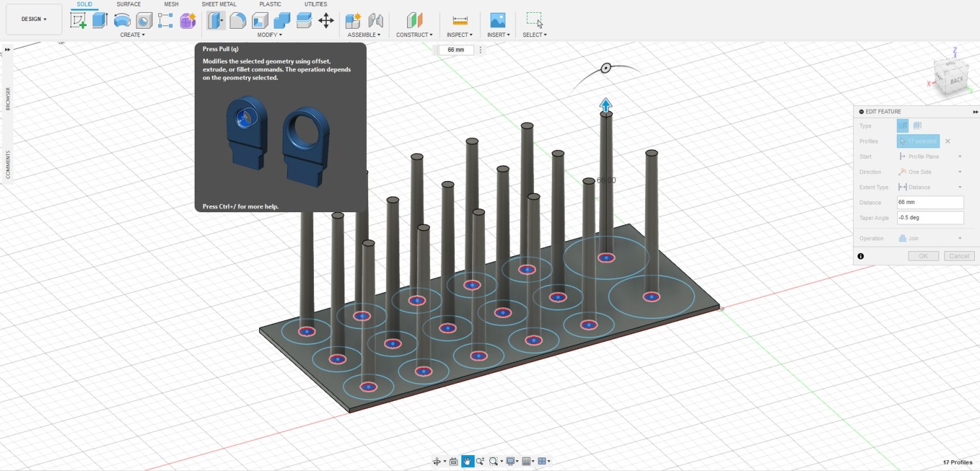Choose the Thin Extrude type
This screenshot has width=980, height=471.
tap(917, 126)
